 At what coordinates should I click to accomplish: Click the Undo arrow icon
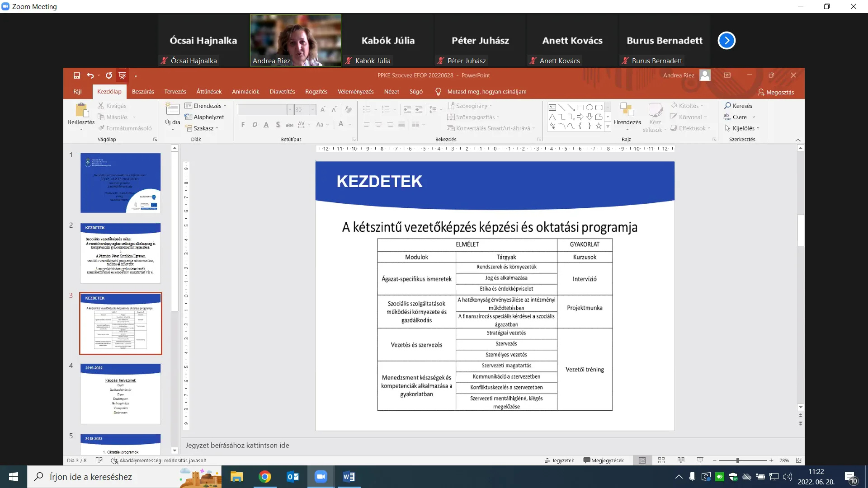pos(90,75)
